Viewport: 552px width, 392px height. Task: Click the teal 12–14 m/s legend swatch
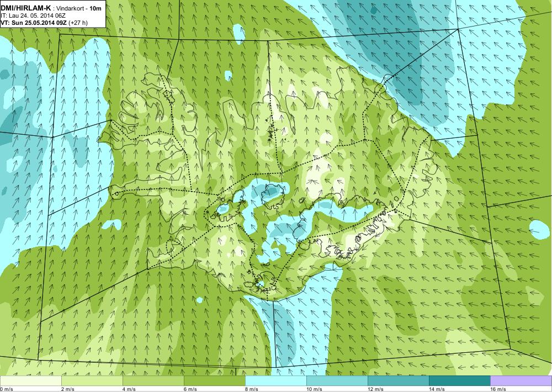pyautogui.click(x=398, y=381)
